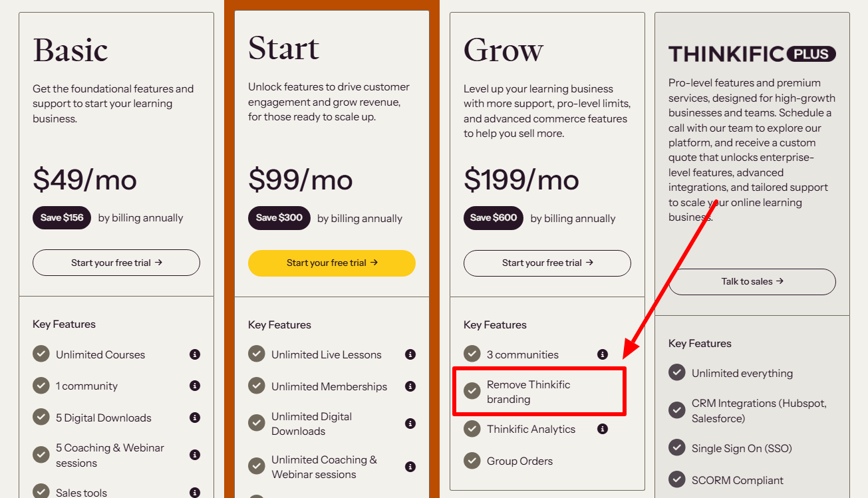Click info icon for 5 Coaching & Webinar sessions
868x498 pixels.
pos(195,455)
